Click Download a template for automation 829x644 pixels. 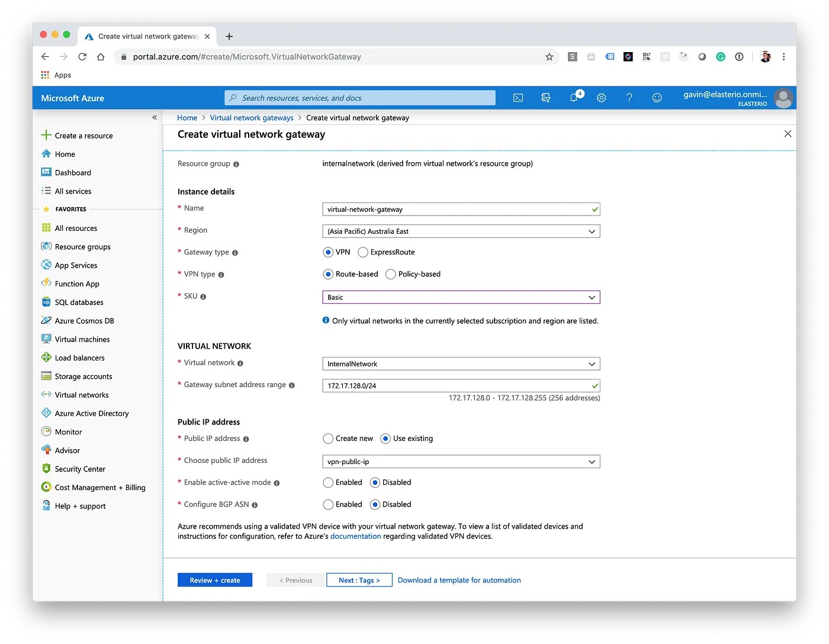[x=460, y=580]
